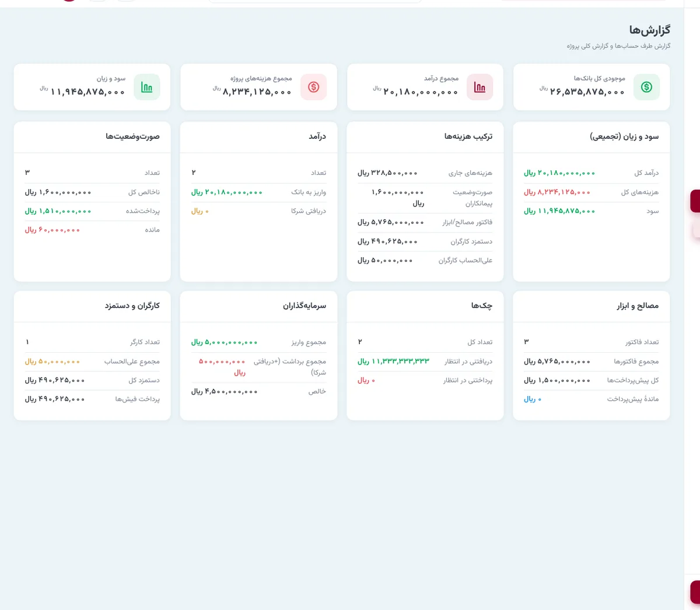The width and height of the screenshot is (700, 610).
Task: Click the مصالح و ابزار card heading
Action: (638, 306)
